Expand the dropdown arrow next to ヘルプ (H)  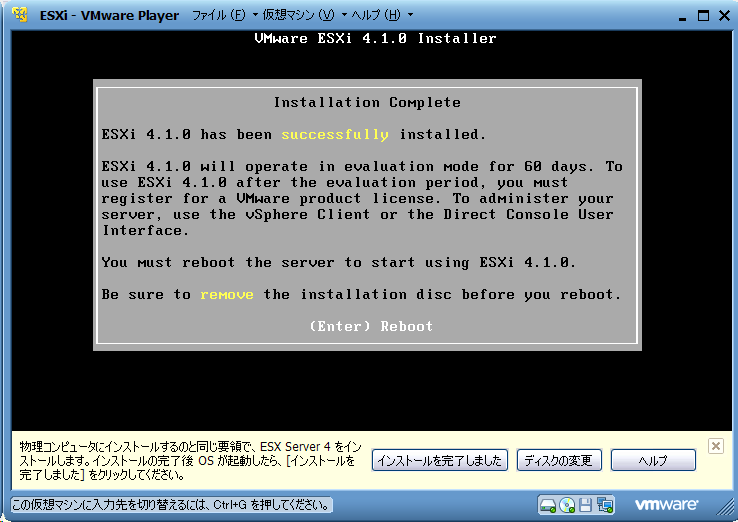[410, 15]
